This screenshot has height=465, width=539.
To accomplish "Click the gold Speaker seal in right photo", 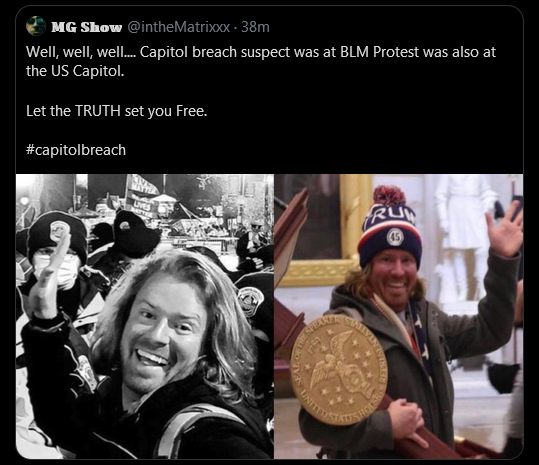I will pyautogui.click(x=339, y=370).
